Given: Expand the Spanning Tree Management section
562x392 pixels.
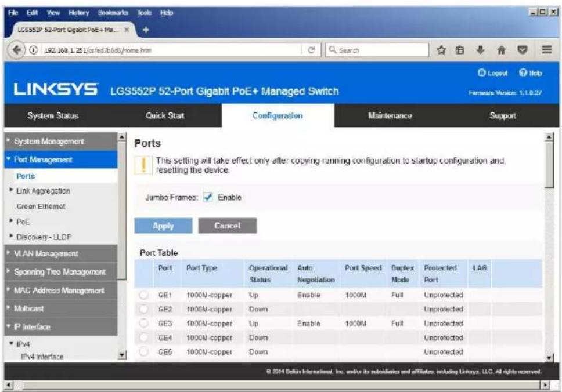Looking at the screenshot, I should 60,272.
